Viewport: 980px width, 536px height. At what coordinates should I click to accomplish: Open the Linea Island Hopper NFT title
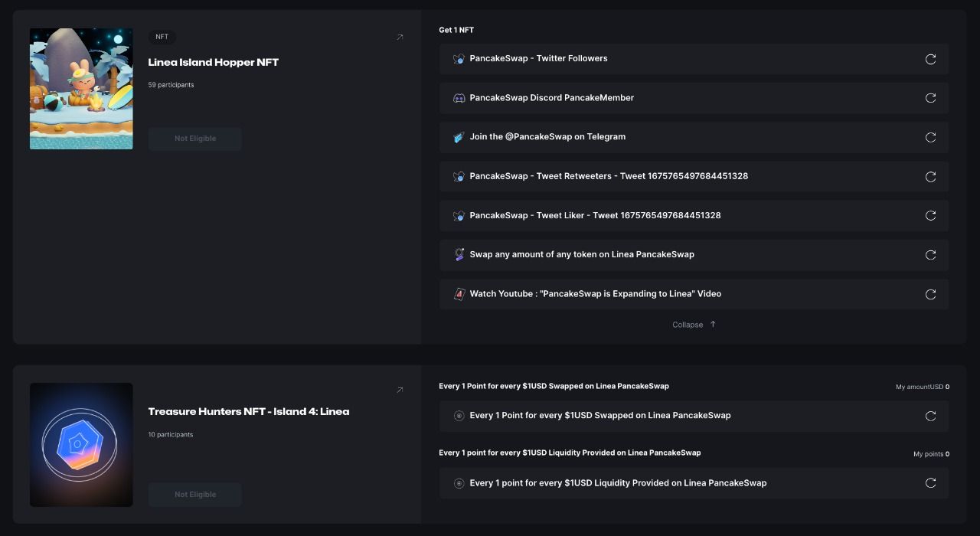(213, 63)
